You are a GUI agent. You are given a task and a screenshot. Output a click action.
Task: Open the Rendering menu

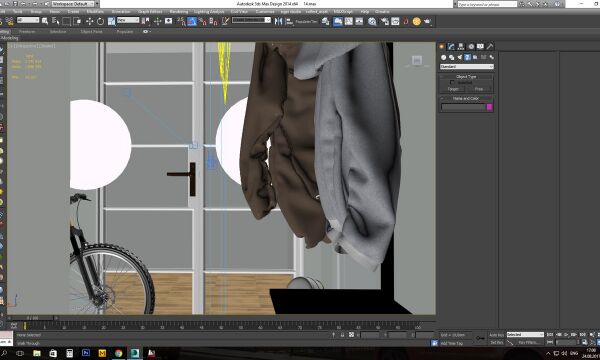pyautogui.click(x=179, y=12)
